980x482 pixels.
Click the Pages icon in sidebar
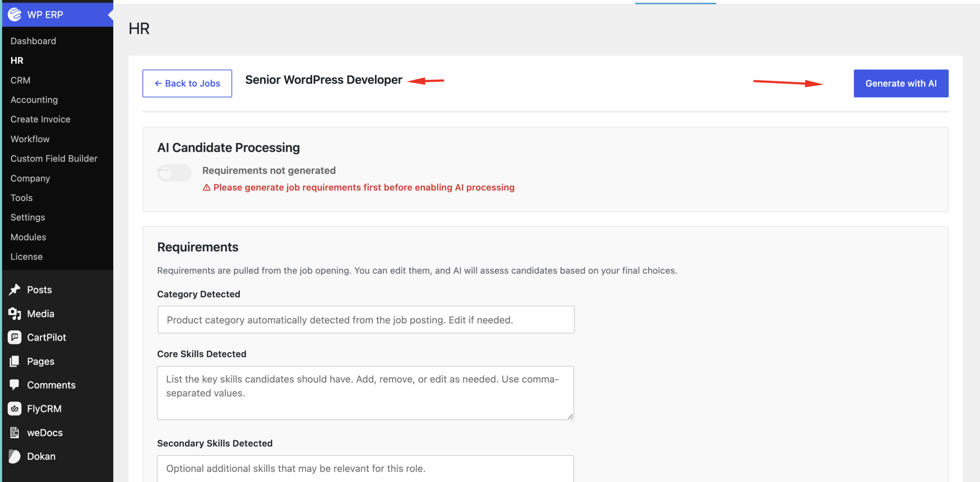tap(15, 361)
